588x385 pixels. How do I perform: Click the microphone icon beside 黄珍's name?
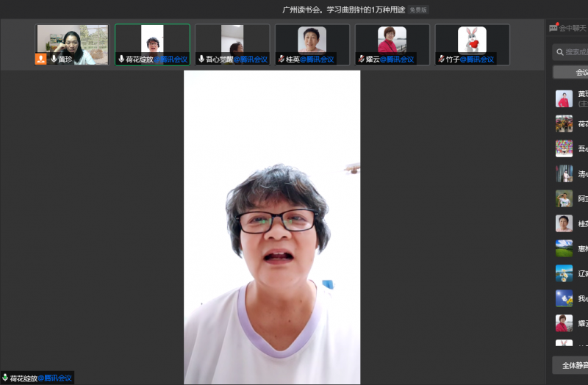coord(54,59)
